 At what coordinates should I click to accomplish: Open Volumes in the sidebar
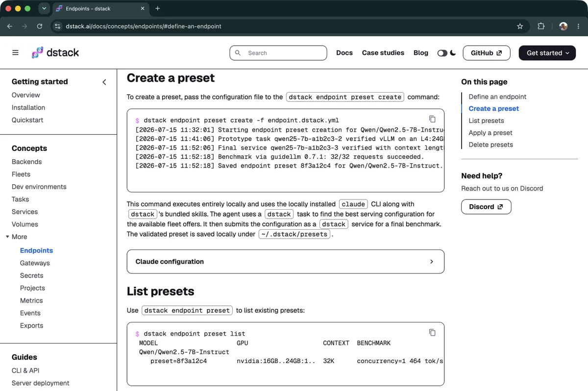25,224
